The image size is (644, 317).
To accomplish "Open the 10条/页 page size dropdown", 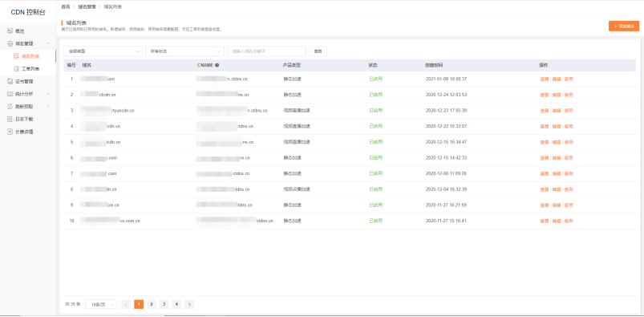I will point(101,304).
